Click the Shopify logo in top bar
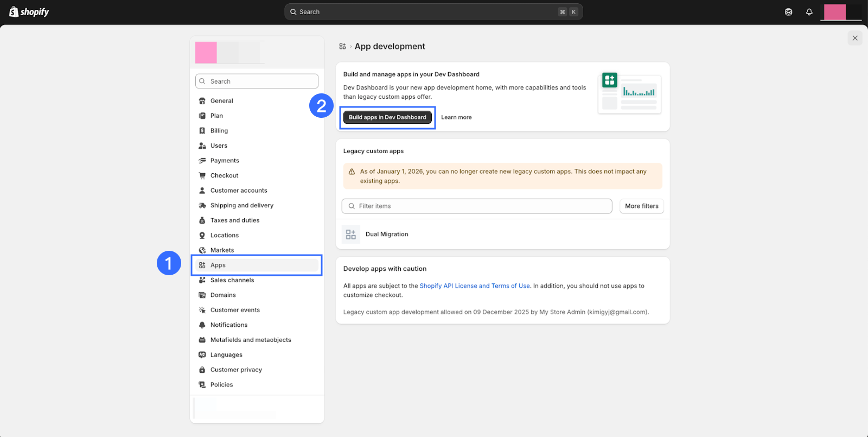The image size is (868, 437). (29, 12)
